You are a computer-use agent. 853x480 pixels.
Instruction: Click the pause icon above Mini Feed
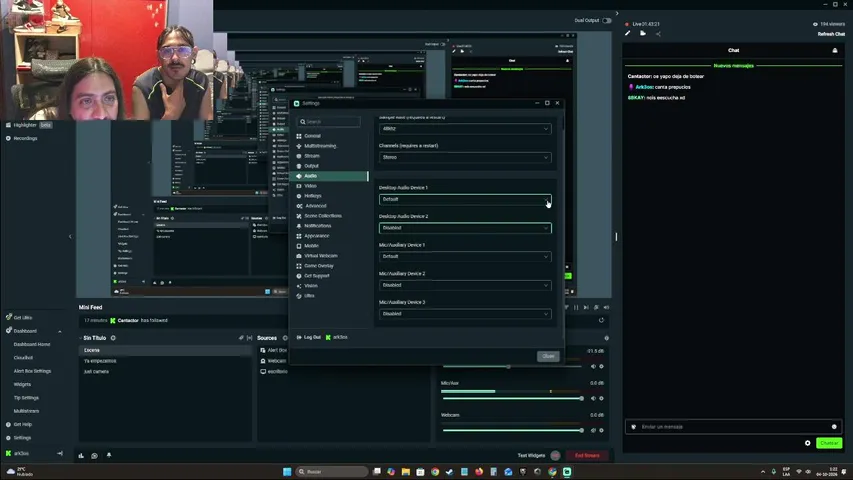[576, 307]
